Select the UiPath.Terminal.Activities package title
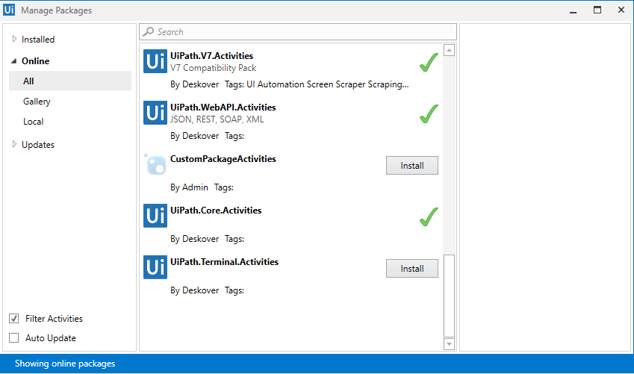This screenshot has height=374, width=634. 224,262
